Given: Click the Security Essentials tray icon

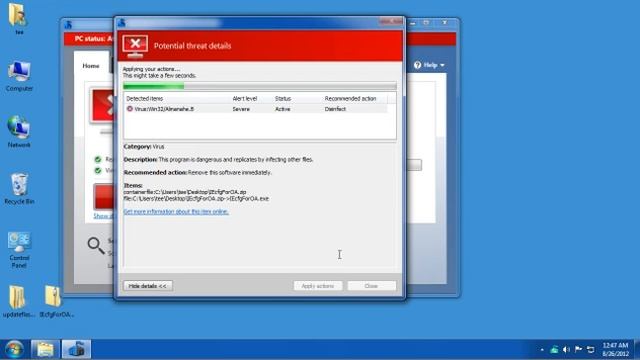Looking at the screenshot, I should point(554,349).
